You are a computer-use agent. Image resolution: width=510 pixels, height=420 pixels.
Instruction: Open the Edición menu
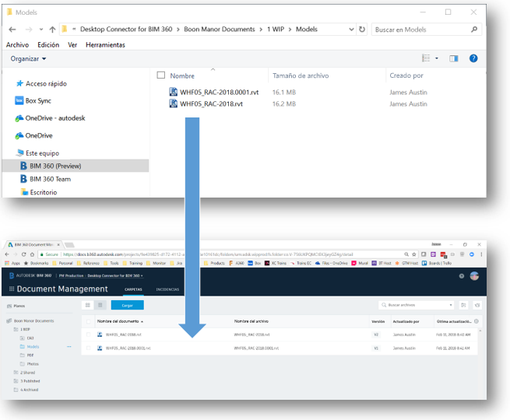click(x=48, y=45)
